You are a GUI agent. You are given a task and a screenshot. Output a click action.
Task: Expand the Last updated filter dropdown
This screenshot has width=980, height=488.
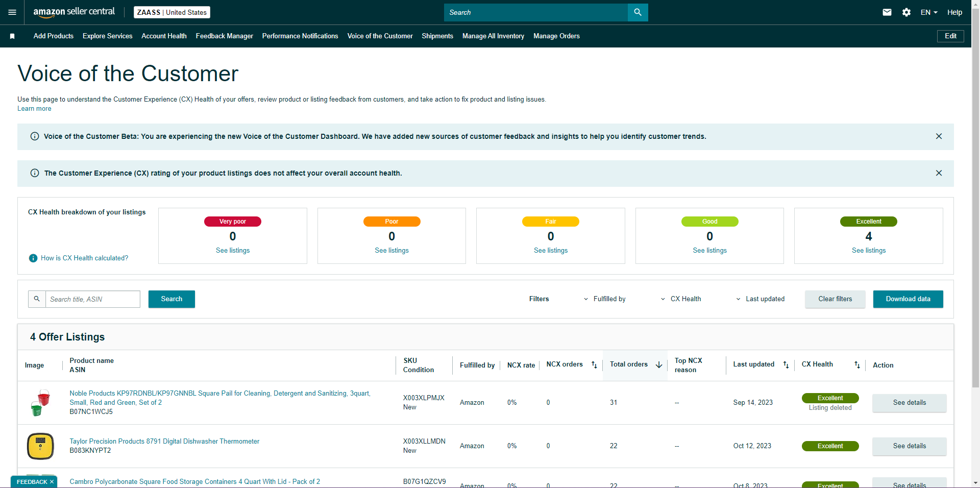pyautogui.click(x=760, y=299)
